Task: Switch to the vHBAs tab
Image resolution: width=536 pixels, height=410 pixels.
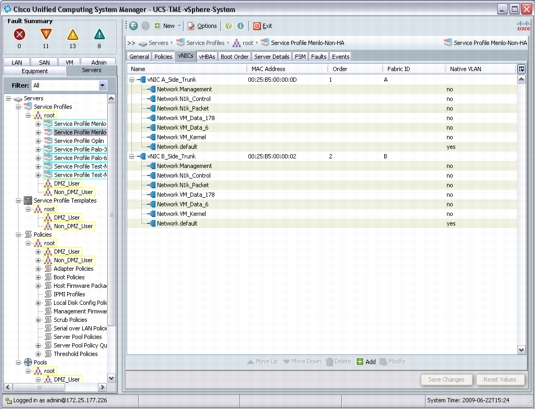Action: pos(207,56)
